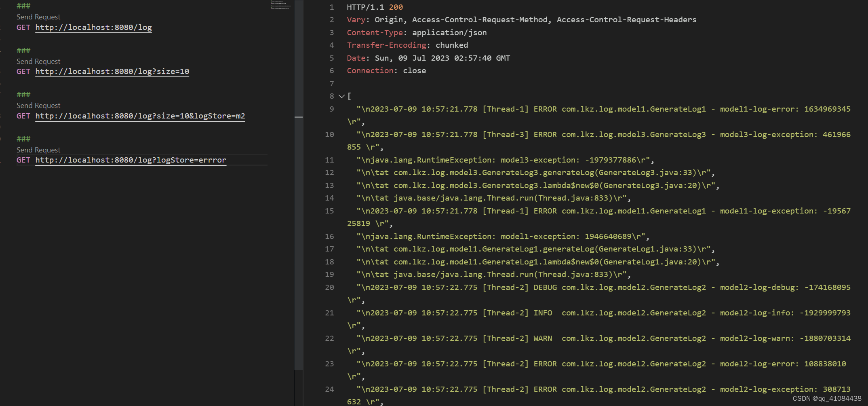Screen dimensions: 868x406
Task: Click the first ### request separator
Action: pos(23,6)
